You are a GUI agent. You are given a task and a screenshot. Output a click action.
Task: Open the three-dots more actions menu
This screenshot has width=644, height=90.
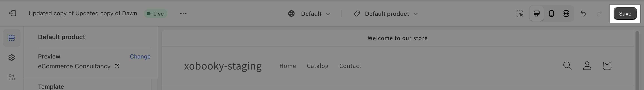183,13
